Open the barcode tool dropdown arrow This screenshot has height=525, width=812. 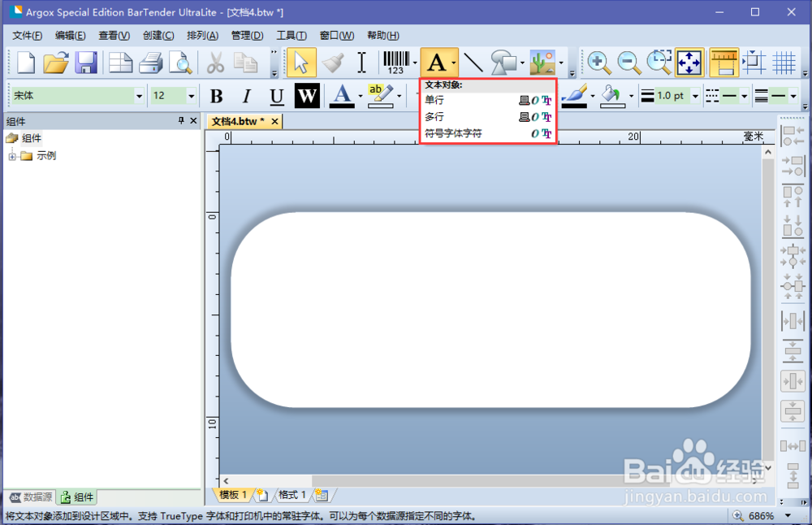click(x=415, y=63)
